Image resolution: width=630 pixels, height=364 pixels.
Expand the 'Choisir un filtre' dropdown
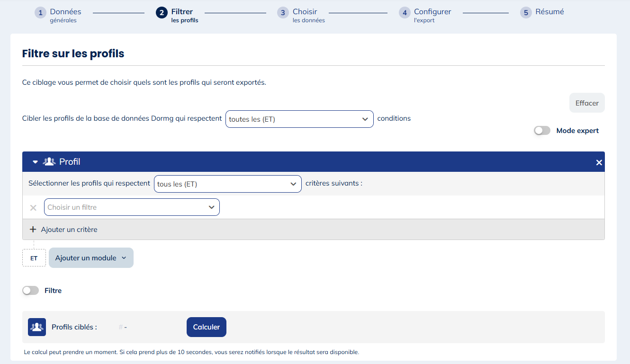click(132, 207)
